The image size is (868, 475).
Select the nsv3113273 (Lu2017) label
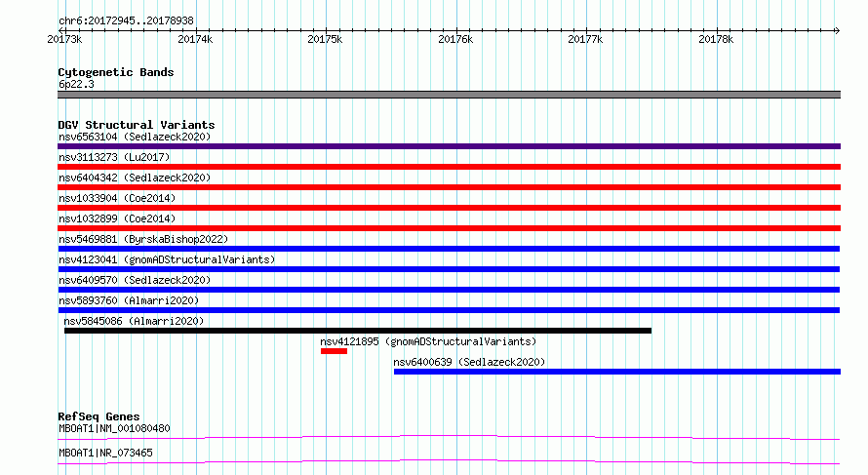114,157
